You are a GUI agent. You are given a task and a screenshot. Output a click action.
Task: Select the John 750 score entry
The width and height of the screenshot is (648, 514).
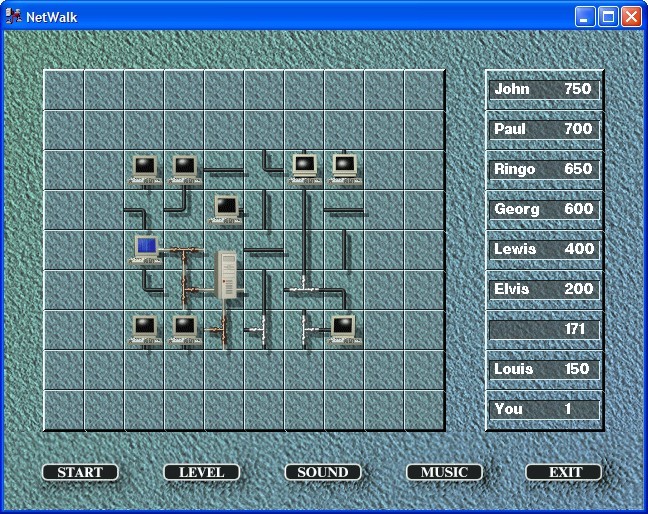coord(544,89)
